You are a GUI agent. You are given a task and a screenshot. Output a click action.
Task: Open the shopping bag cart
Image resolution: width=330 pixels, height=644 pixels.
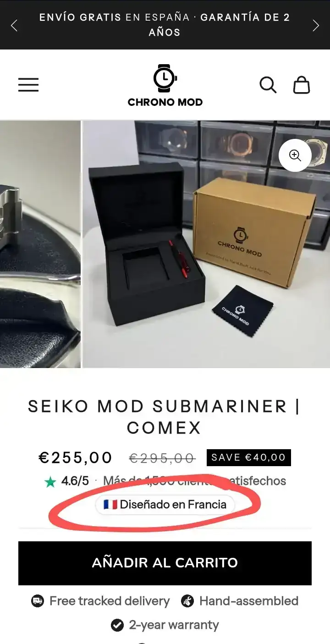[302, 85]
